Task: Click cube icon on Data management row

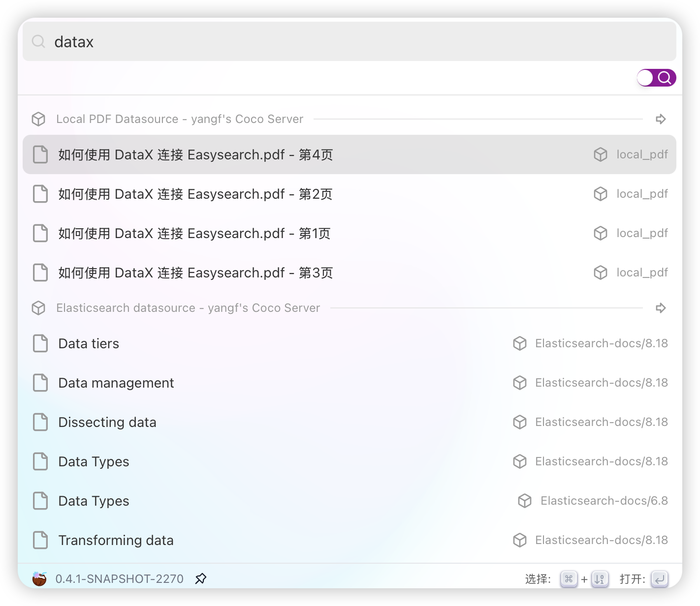Action: point(520,383)
